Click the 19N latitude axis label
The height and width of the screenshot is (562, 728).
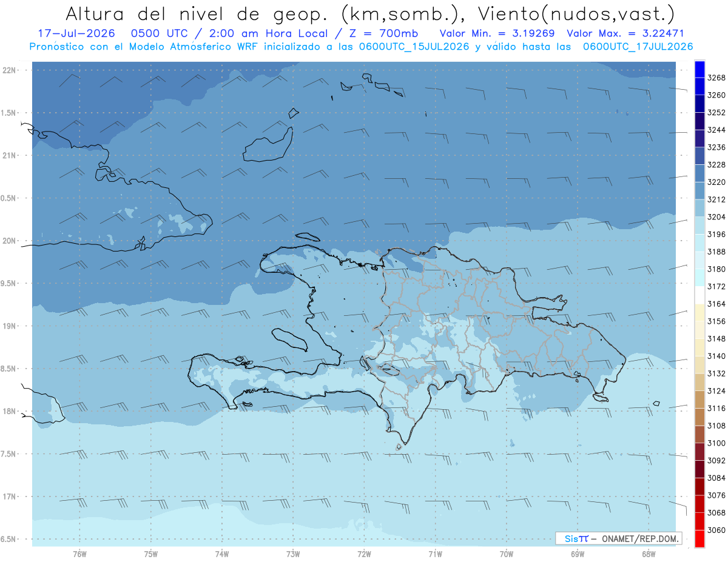pyautogui.click(x=10, y=326)
